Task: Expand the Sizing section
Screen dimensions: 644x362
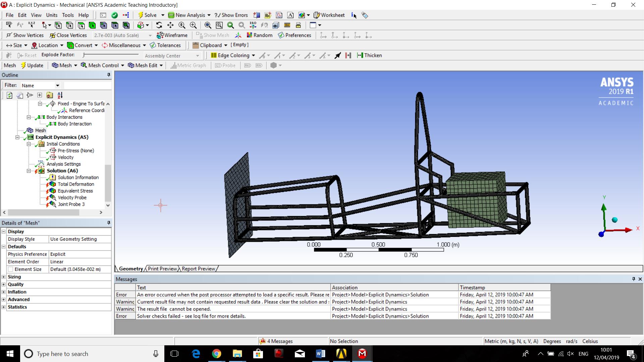Action: click(4, 277)
